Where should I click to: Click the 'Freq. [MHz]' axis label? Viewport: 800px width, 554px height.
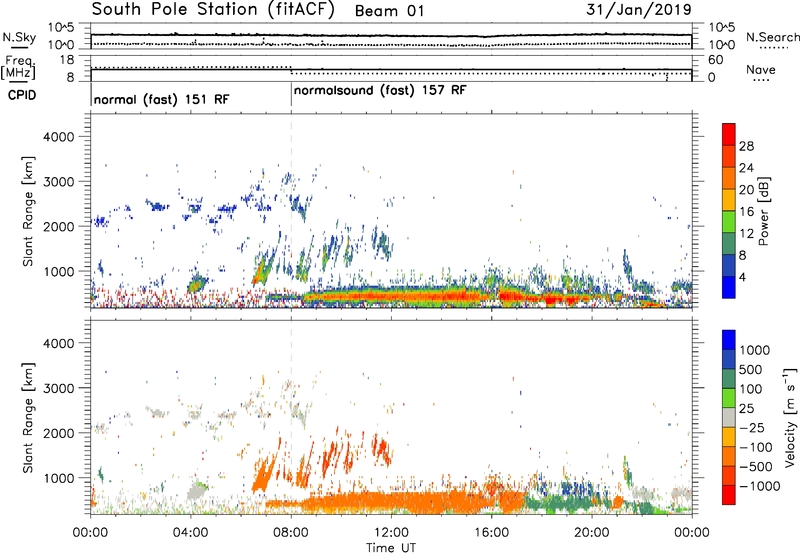[19, 68]
